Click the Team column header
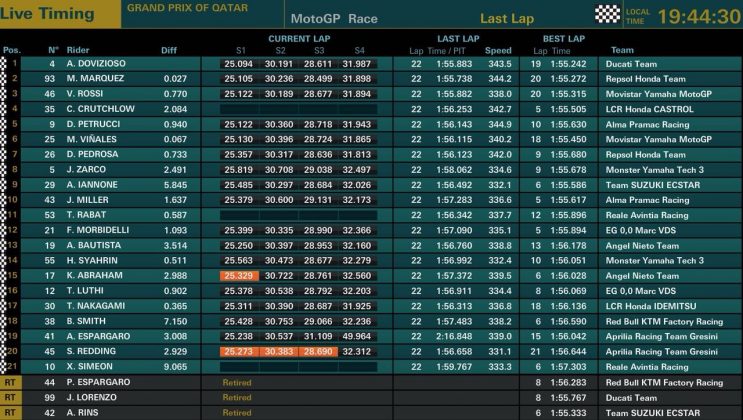Viewport: 743px width, 420px height. tap(622, 50)
